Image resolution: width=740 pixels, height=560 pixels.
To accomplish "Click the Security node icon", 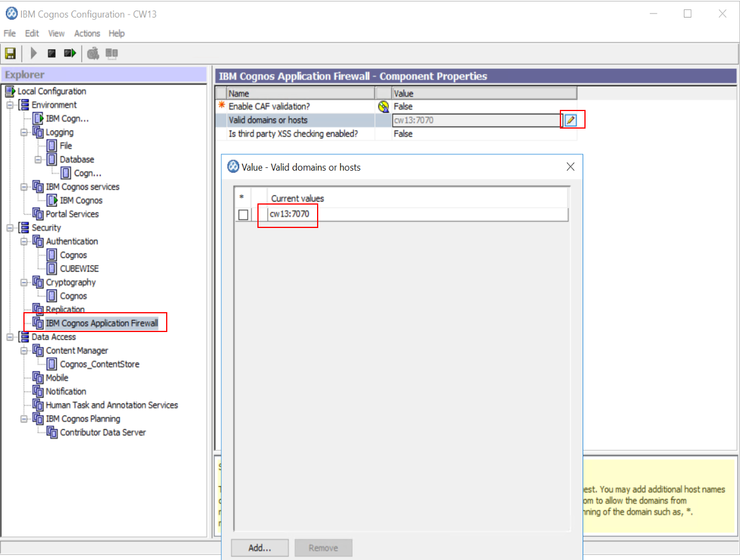I will 24,228.
